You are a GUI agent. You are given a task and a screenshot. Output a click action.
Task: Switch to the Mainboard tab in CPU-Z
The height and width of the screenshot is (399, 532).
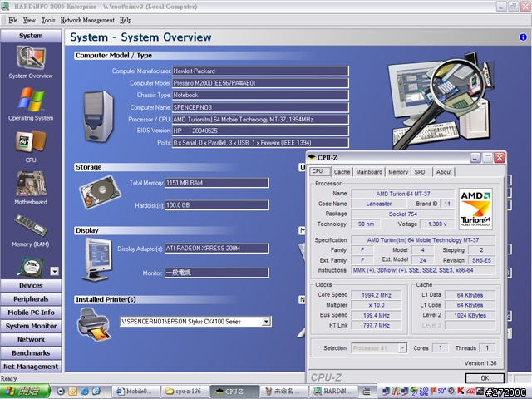pos(369,172)
